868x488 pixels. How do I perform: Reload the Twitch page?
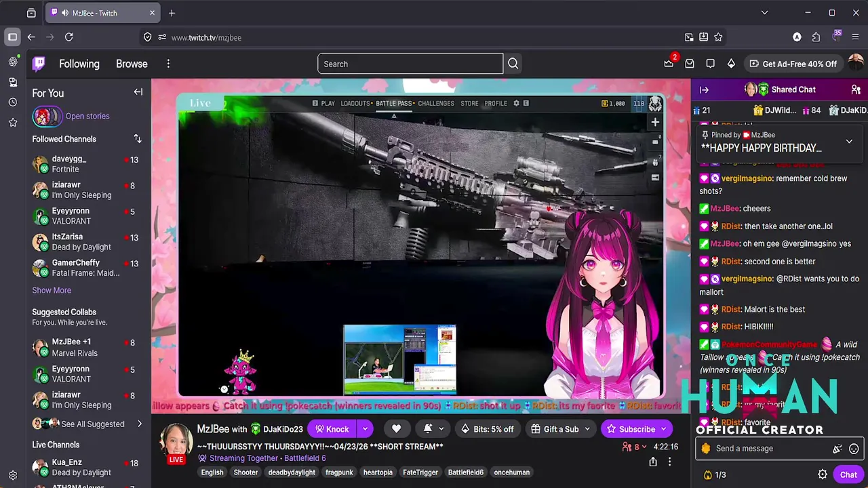click(68, 37)
